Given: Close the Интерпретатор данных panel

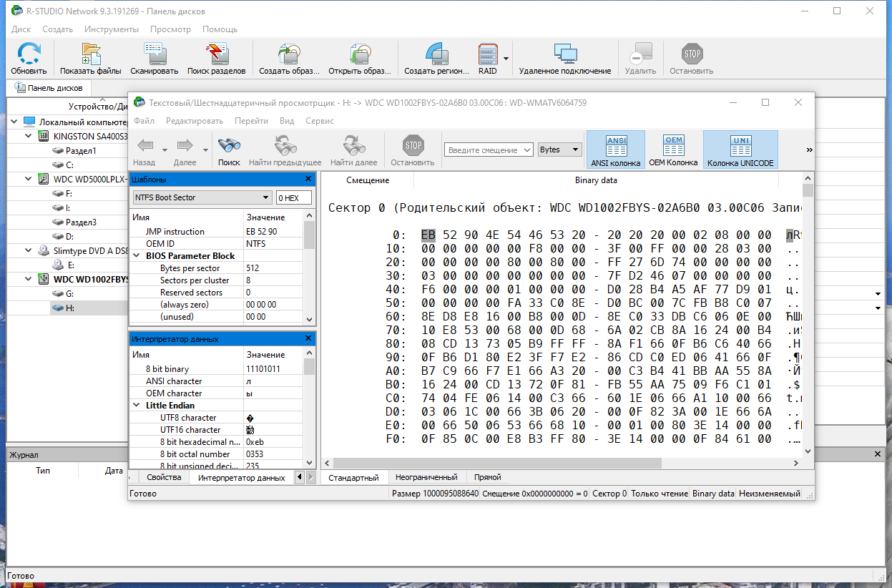Looking at the screenshot, I should (x=308, y=338).
